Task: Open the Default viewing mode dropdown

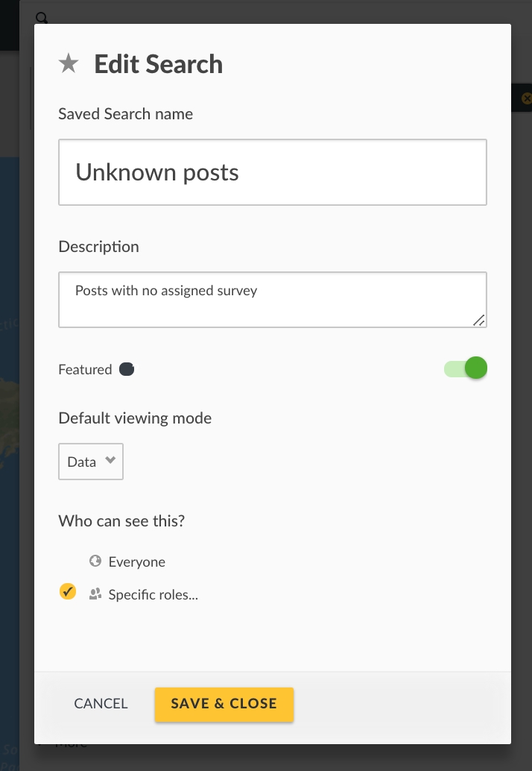Action: 91,462
